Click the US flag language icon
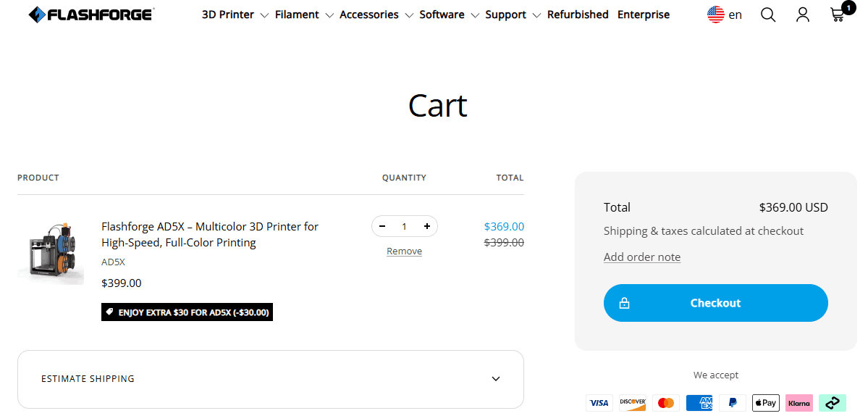Screen dimensions: 868x416 pos(716,14)
